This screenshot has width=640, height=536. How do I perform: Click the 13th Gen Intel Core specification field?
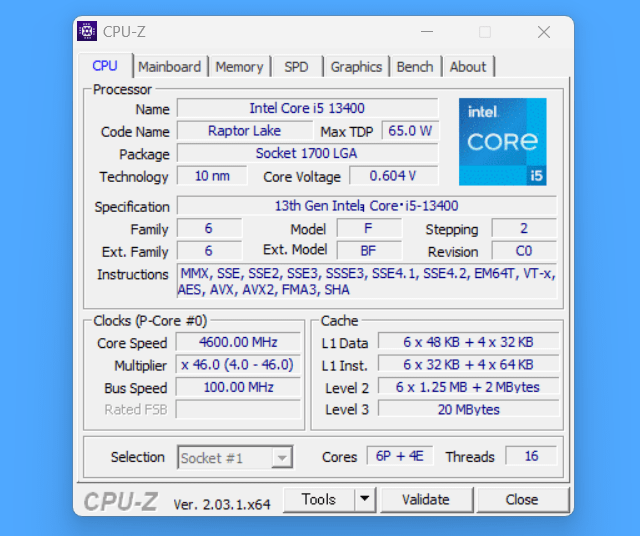click(367, 205)
